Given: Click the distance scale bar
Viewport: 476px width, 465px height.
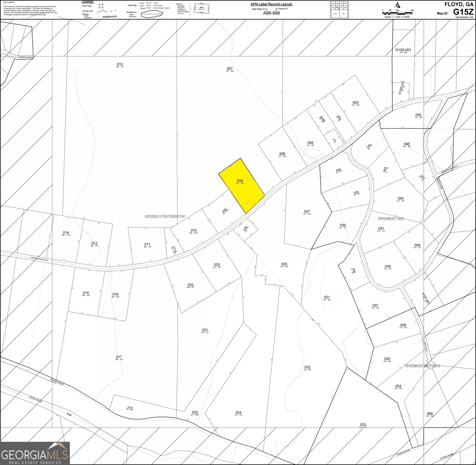Looking at the screenshot, I should [x=398, y=13].
